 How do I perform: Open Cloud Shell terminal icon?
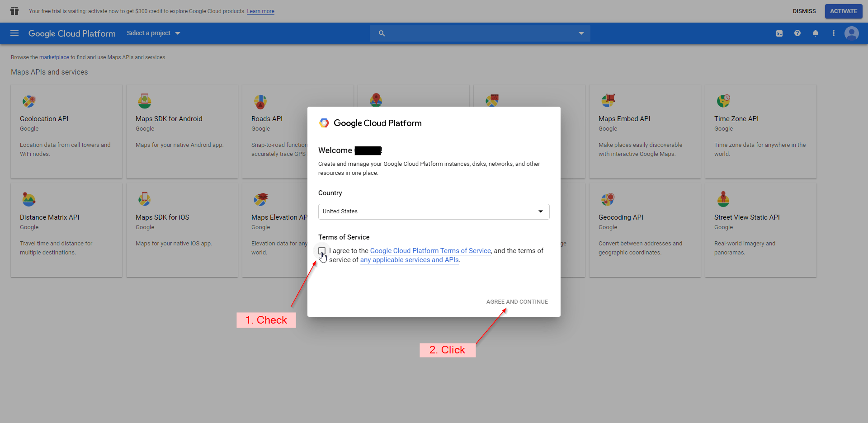click(779, 33)
